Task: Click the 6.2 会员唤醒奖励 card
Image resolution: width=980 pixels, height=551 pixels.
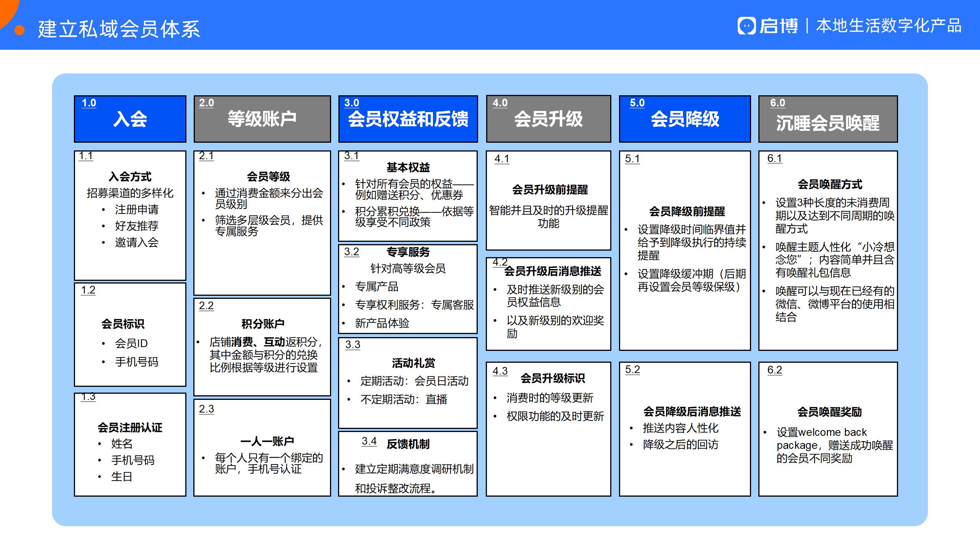Action: [828, 429]
